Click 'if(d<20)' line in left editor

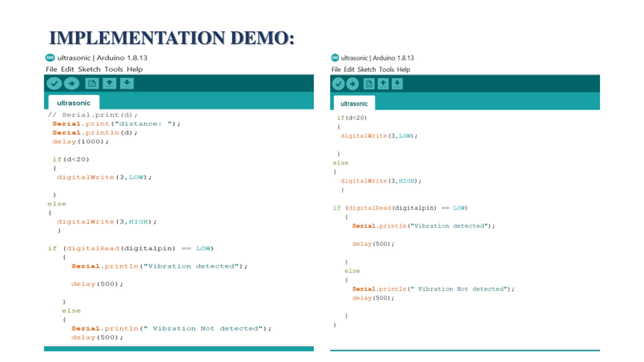pos(71,159)
